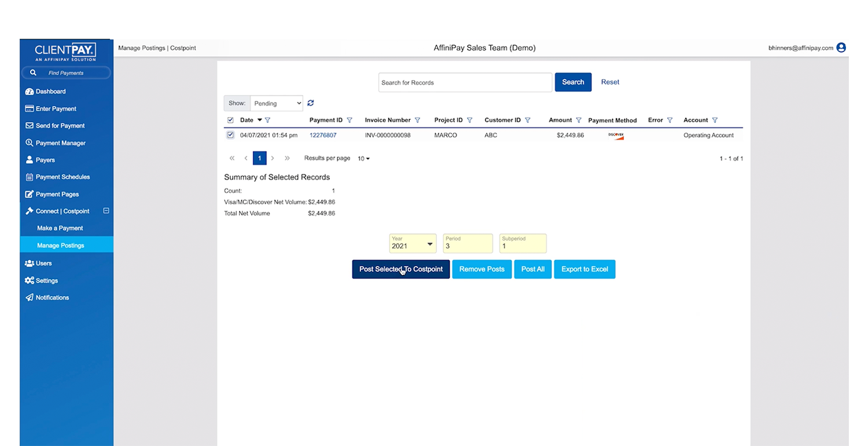Open Payment Manager via its magnifier icon
This screenshot has height=446, width=868.
[x=30, y=143]
